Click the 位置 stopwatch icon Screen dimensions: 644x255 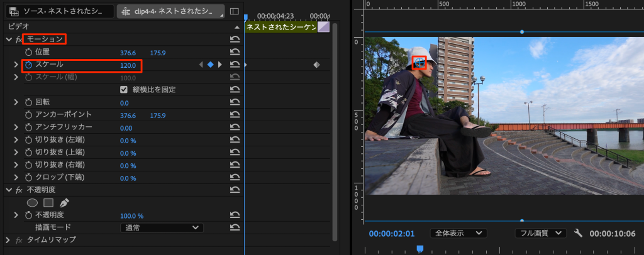pos(28,52)
